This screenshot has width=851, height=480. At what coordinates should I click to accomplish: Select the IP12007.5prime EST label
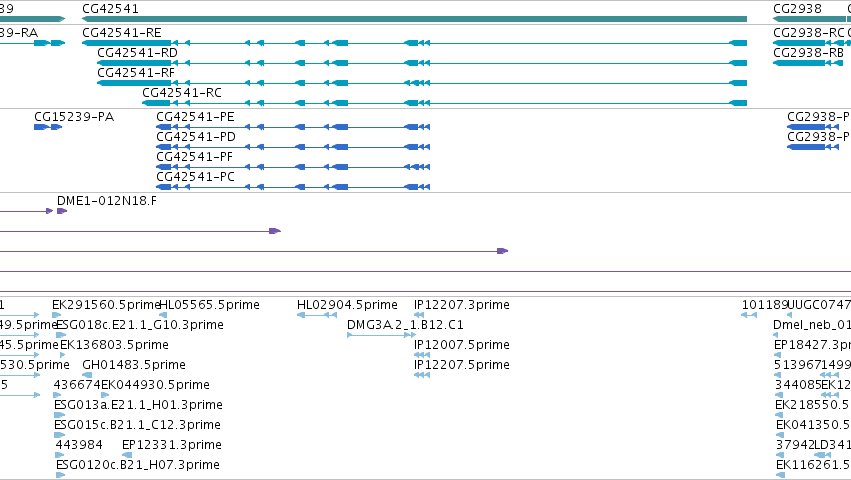(x=462, y=345)
